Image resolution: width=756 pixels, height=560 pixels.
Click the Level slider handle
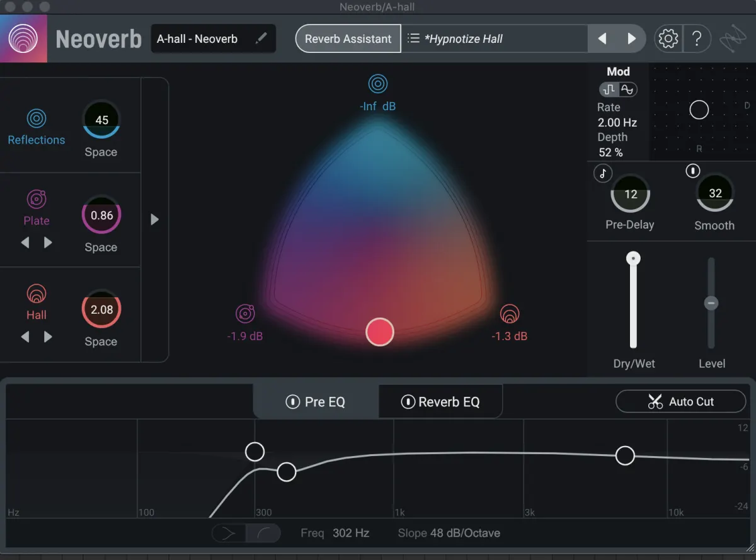711,303
